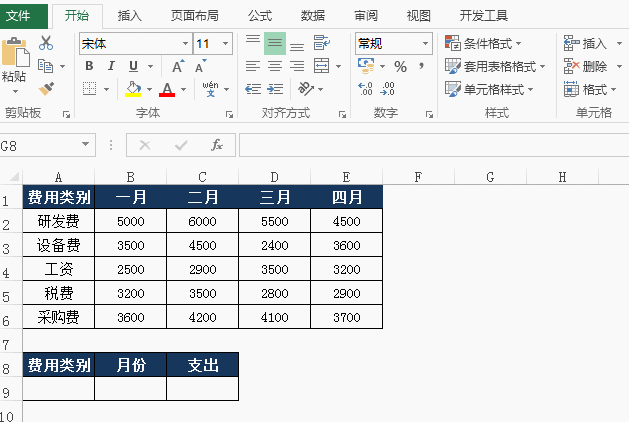This screenshot has height=422, width=629.
Task: Open alignment group dialog launcher
Action: (342, 115)
